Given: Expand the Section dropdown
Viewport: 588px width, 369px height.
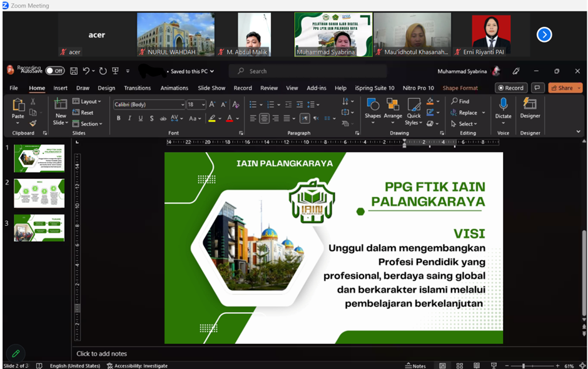Looking at the screenshot, I should [x=88, y=123].
